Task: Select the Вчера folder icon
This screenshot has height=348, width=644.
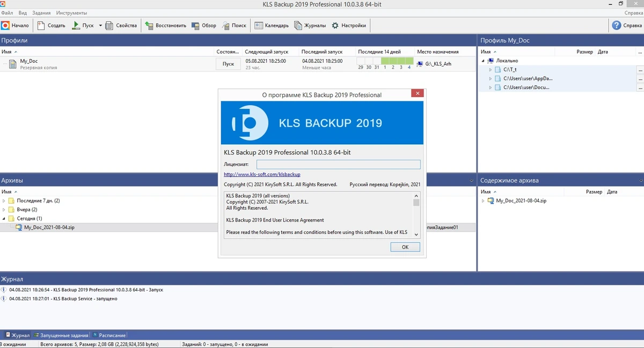Action: pyautogui.click(x=11, y=210)
